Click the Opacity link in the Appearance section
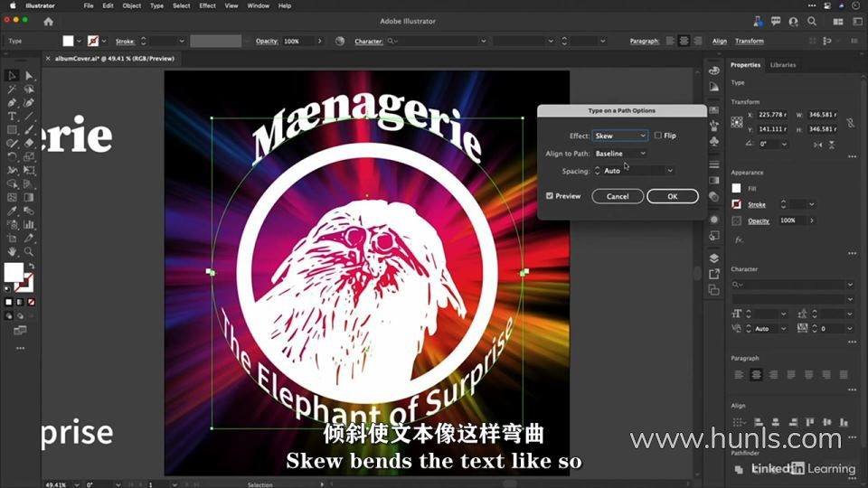The height and width of the screenshot is (488, 868). (759, 221)
